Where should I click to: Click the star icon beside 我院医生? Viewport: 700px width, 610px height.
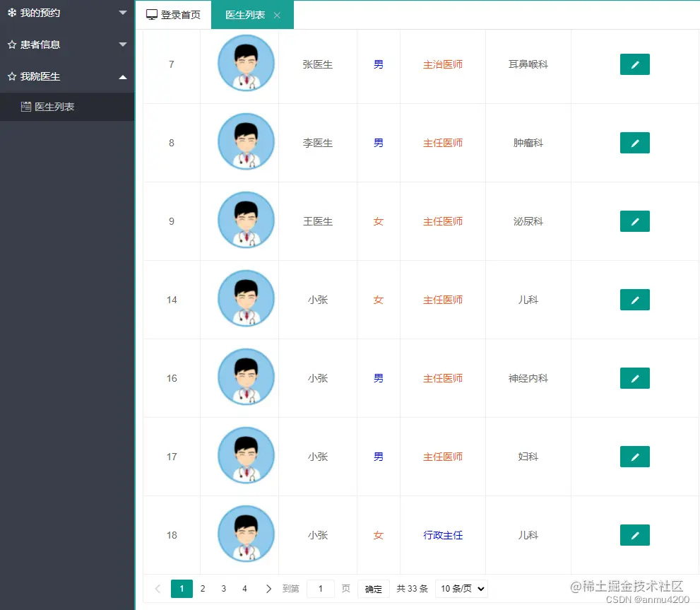(x=11, y=76)
